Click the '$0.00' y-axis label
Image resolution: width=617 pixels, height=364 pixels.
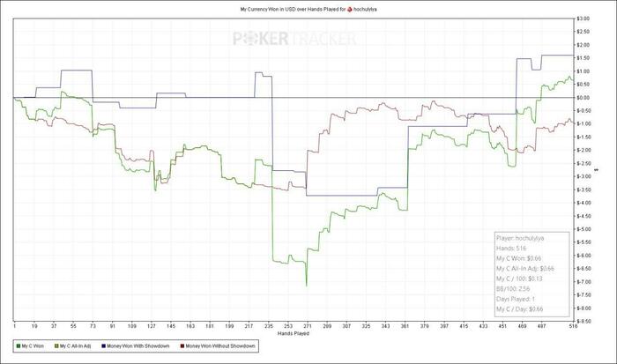click(x=583, y=98)
